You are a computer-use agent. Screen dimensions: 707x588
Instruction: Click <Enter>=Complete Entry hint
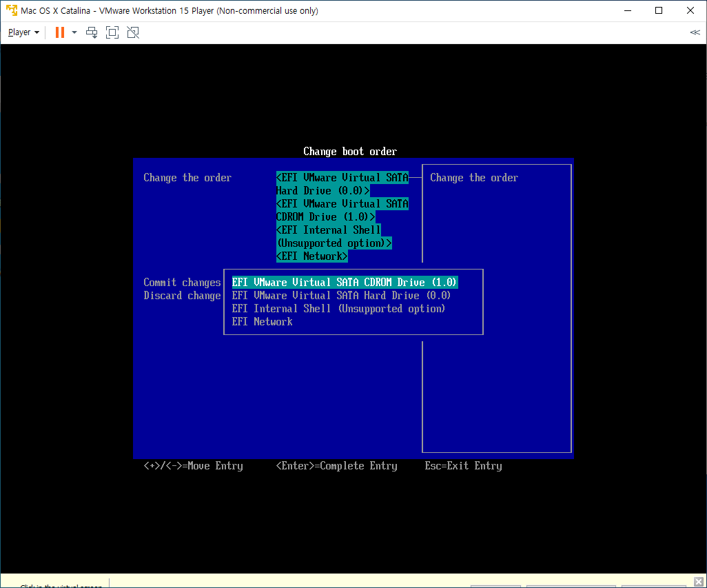point(336,466)
